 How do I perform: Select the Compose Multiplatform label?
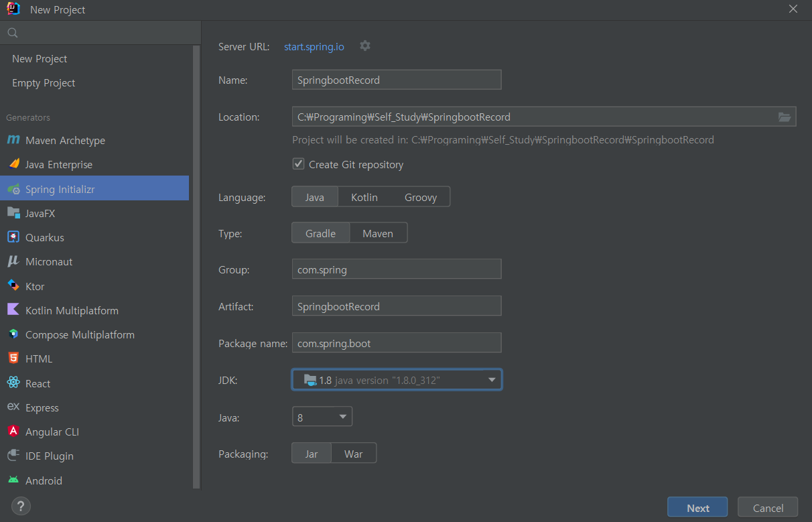[80, 334]
